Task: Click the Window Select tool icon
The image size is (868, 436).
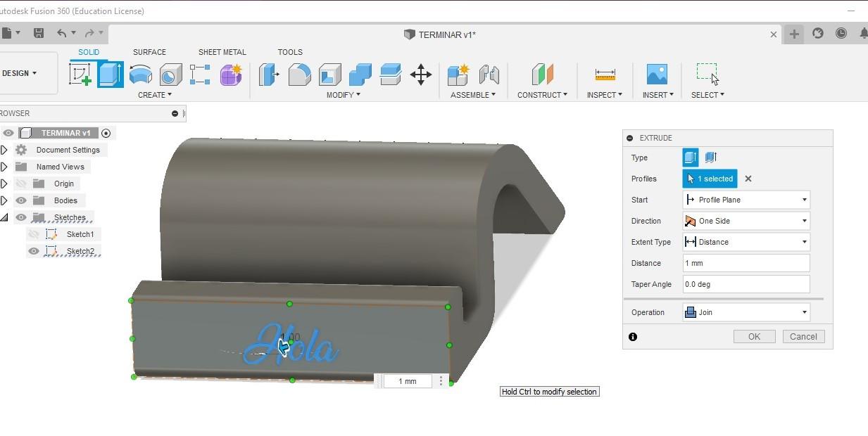Action: tap(707, 73)
